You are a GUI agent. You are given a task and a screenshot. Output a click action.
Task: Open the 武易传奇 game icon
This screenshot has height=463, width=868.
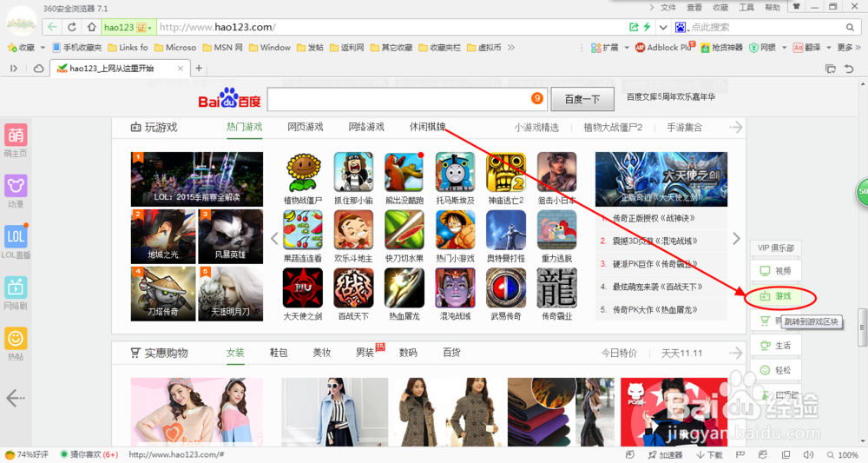click(x=506, y=288)
